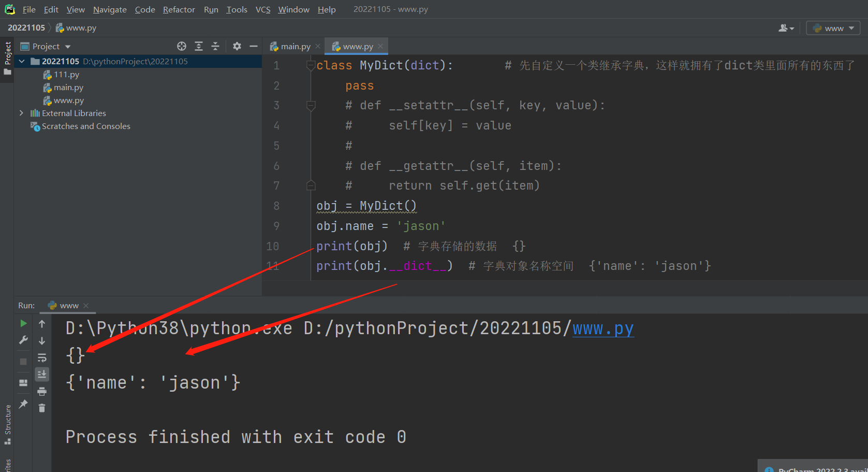This screenshot has height=472, width=868.
Task: Click the PyCharm logo icon
Action: (10, 9)
